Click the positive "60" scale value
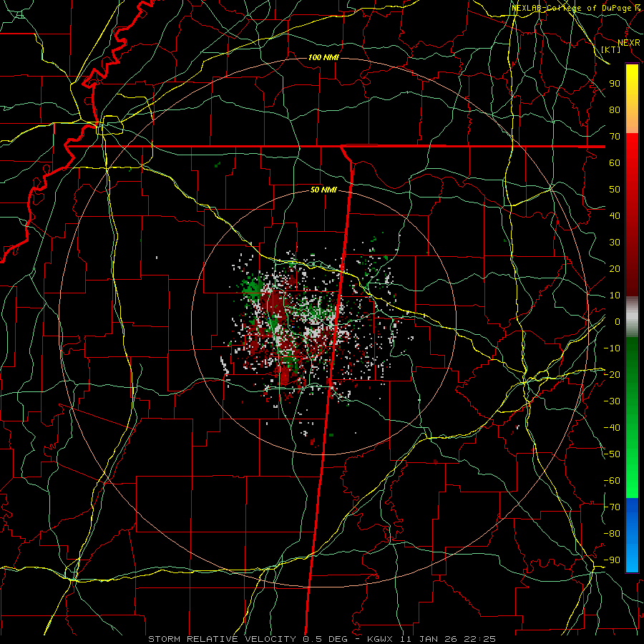 615,162
